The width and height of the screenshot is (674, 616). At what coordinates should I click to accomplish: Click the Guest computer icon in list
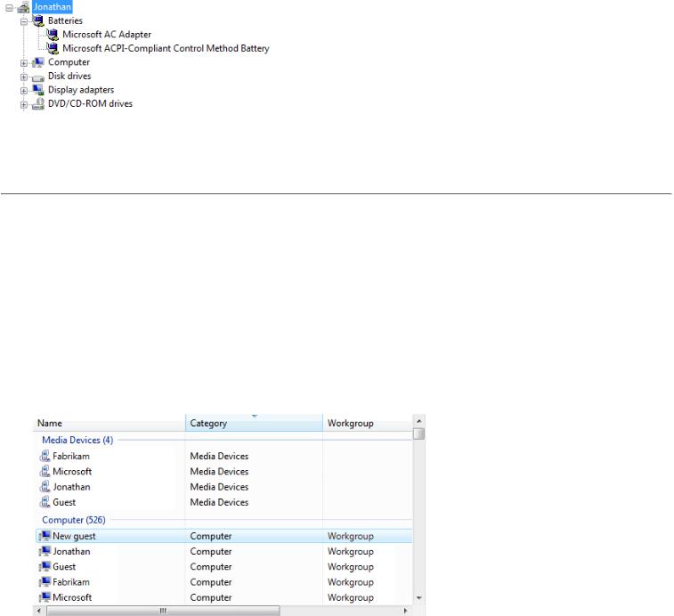(x=45, y=566)
